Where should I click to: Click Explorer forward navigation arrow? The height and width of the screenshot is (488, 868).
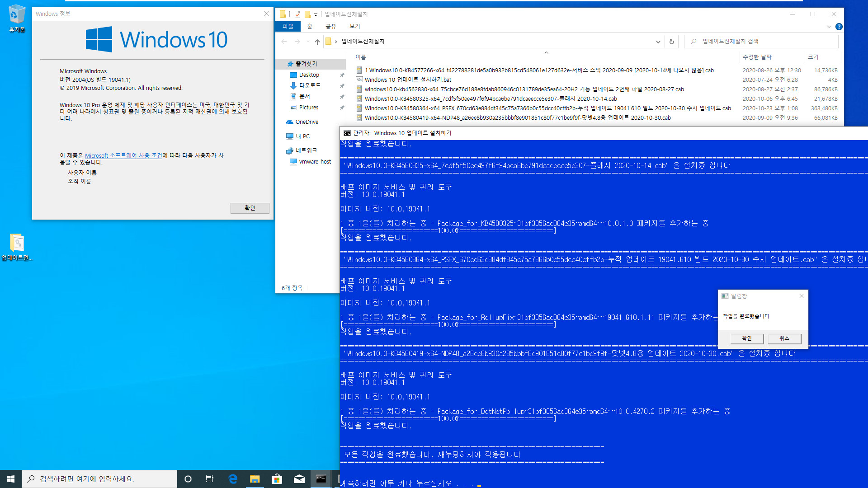coord(297,42)
